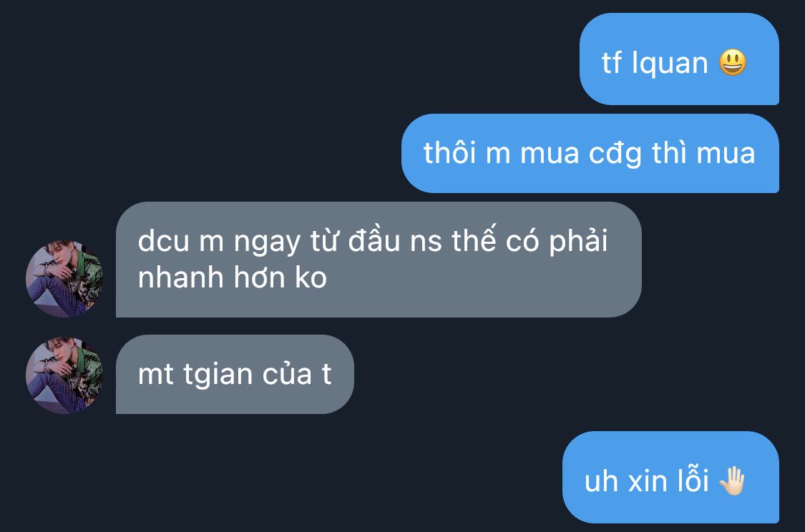Click the word lquan in the top message
This screenshot has height=532, width=805.
[670, 64]
